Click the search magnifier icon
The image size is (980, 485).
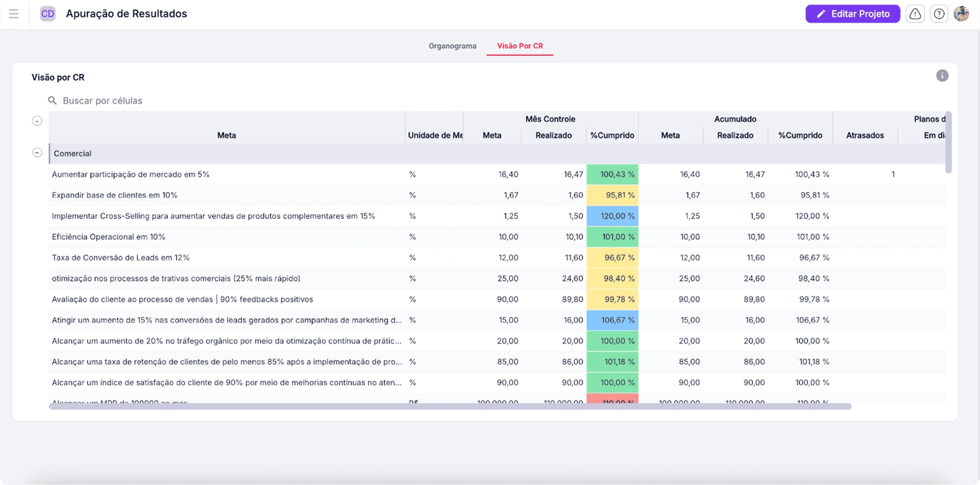52,100
